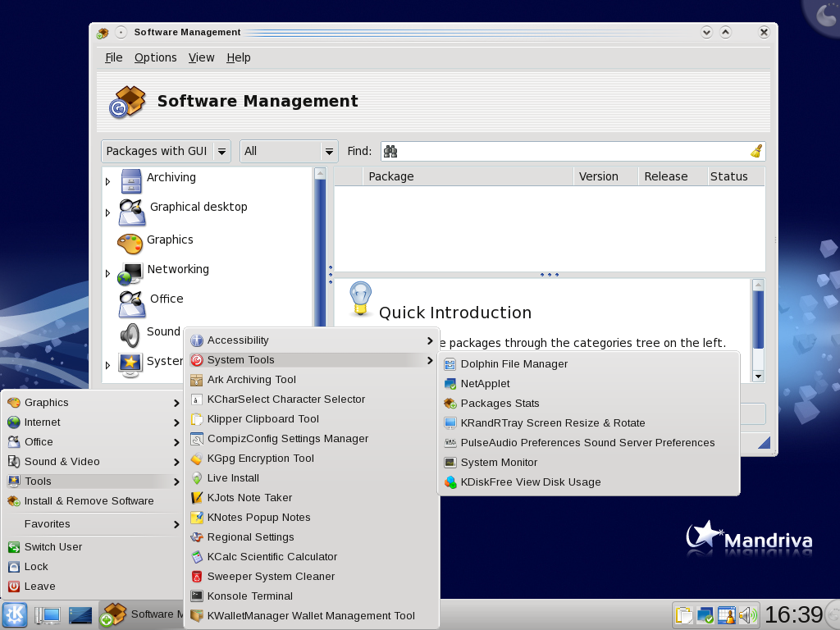Click the Sound speaker icon in category tree
Image resolution: width=840 pixels, height=630 pixels.
[130, 336]
